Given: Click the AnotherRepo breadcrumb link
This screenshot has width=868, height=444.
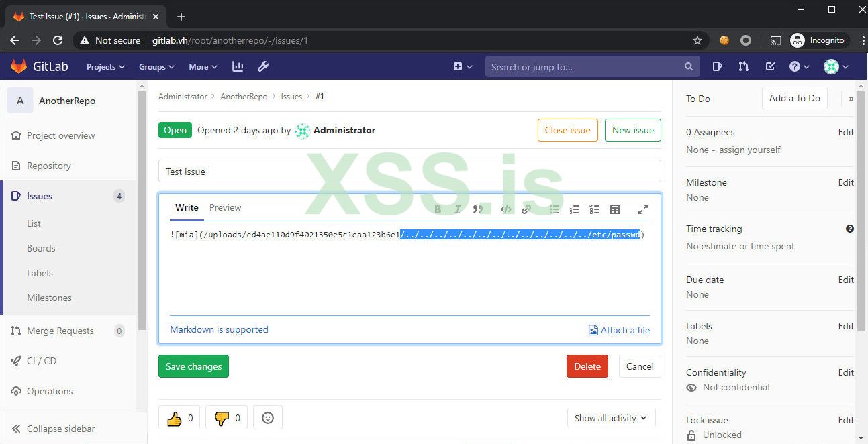Looking at the screenshot, I should pyautogui.click(x=244, y=97).
